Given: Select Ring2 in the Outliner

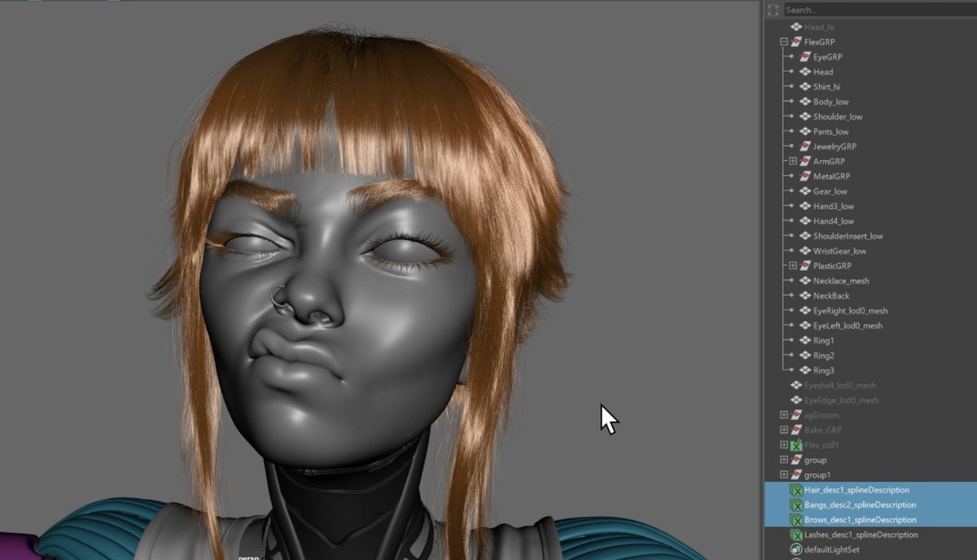Looking at the screenshot, I should click(x=824, y=355).
